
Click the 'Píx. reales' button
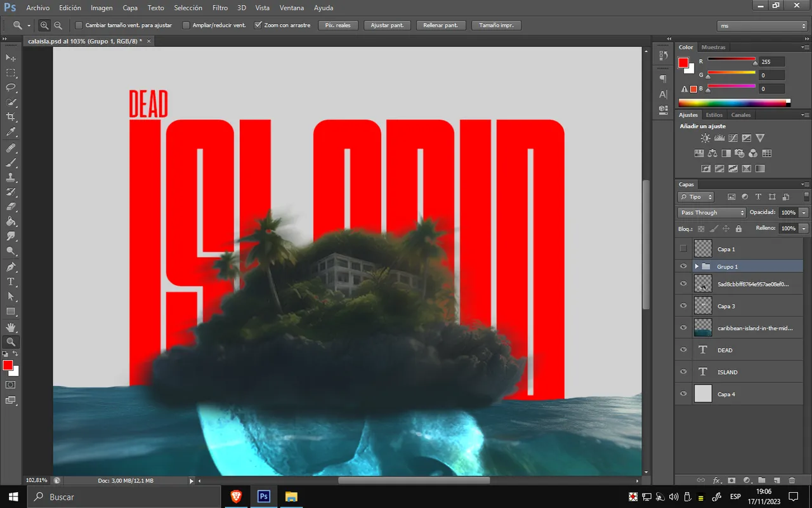tap(339, 25)
